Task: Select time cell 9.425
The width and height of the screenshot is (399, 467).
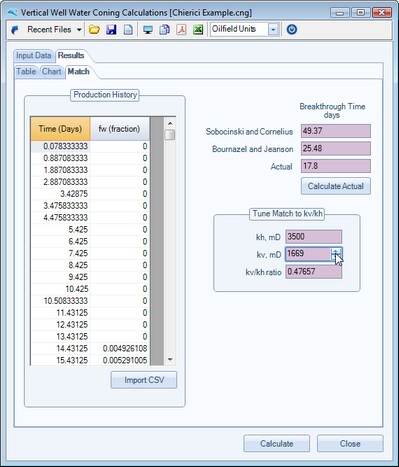Action: (x=60, y=277)
